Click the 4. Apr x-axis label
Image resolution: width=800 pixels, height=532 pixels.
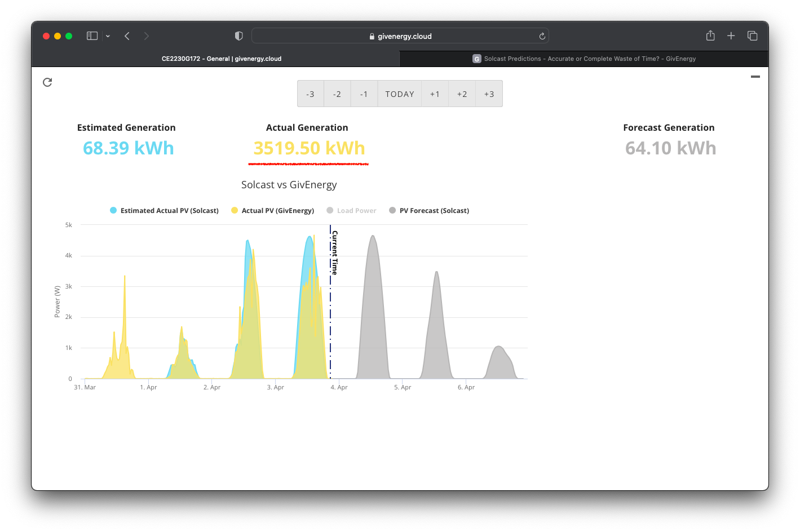point(339,388)
